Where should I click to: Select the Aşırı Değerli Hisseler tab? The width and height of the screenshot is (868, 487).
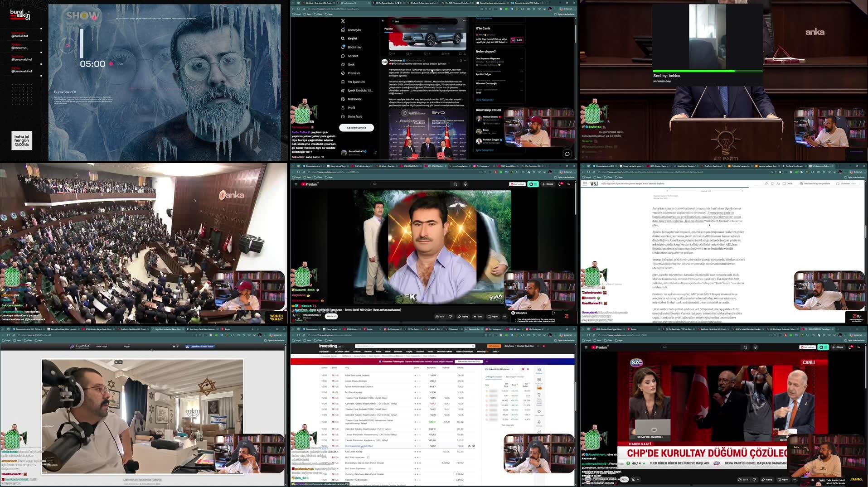tap(515, 377)
